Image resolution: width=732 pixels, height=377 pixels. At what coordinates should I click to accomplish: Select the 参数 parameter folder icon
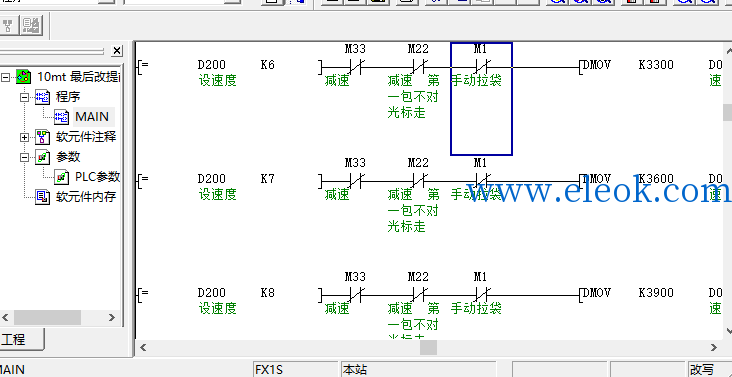(x=42, y=157)
